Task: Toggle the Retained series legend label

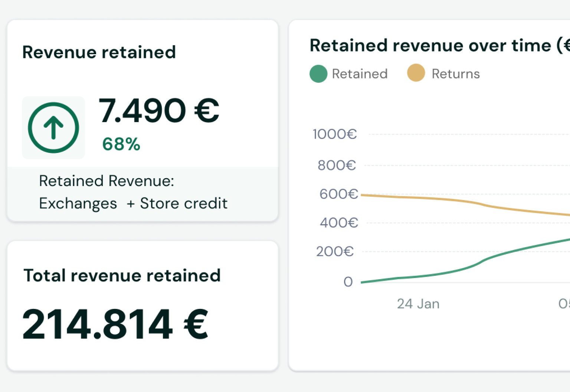Action: (x=359, y=74)
